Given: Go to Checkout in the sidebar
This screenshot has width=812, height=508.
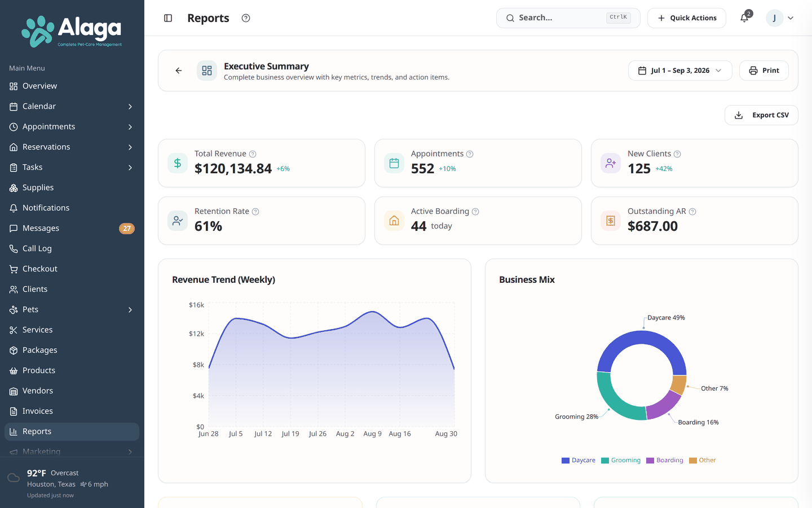Looking at the screenshot, I should (x=72, y=269).
